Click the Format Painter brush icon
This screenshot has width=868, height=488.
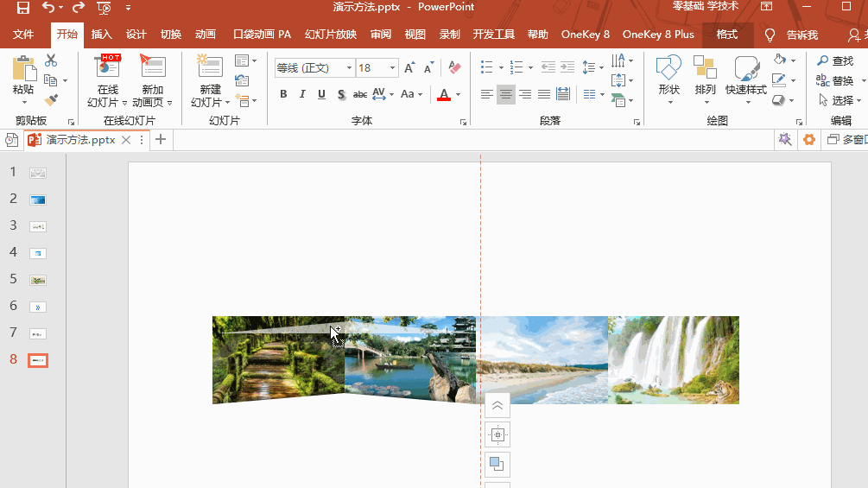coord(51,100)
